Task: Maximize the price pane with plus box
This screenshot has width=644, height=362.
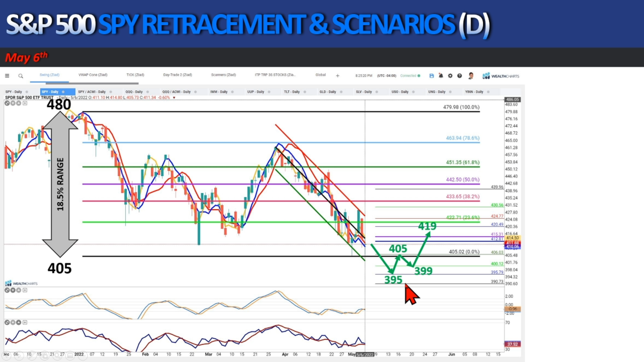Action: (x=25, y=103)
